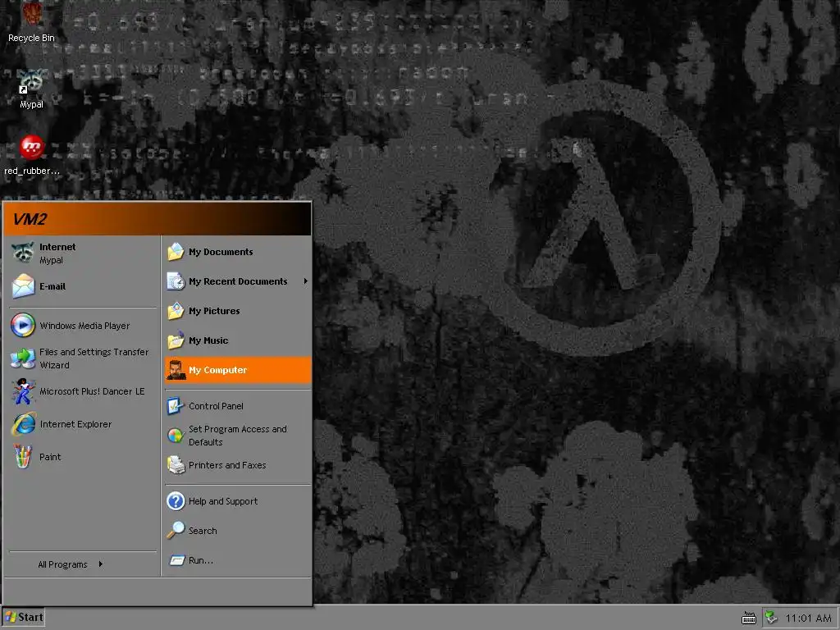Click the My Recent Documents icon
Image resolution: width=840 pixels, height=630 pixels.
176,281
